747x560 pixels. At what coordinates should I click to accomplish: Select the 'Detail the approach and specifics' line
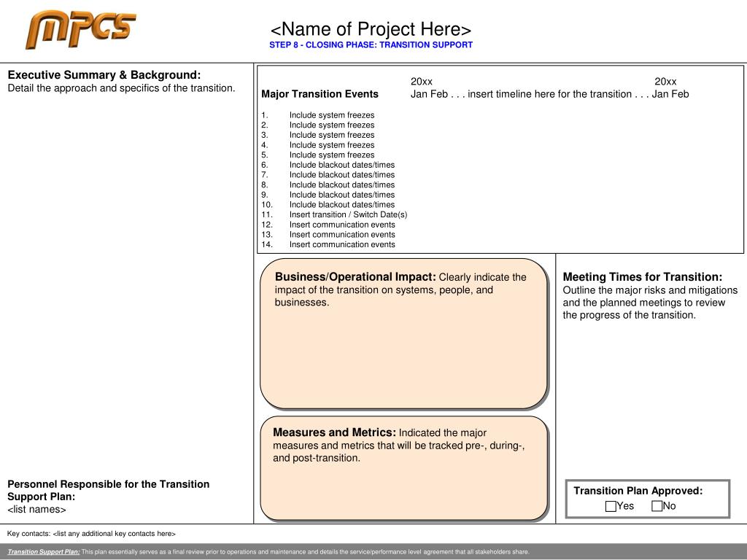point(122,88)
